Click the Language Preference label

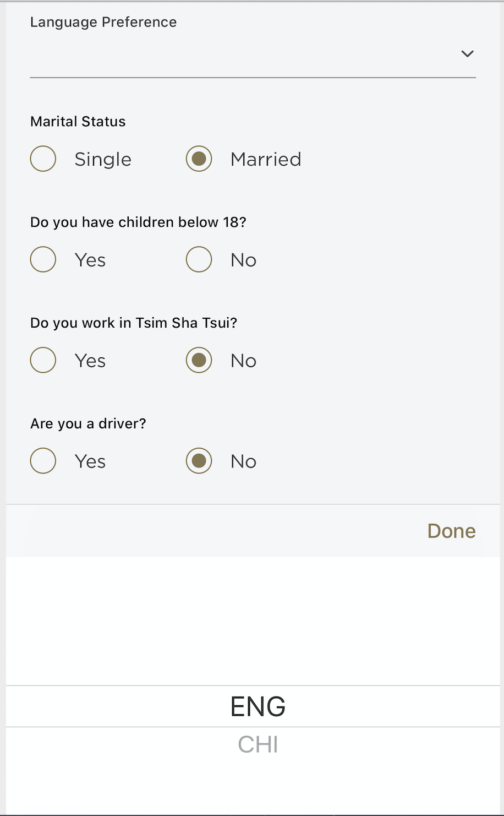(x=103, y=22)
